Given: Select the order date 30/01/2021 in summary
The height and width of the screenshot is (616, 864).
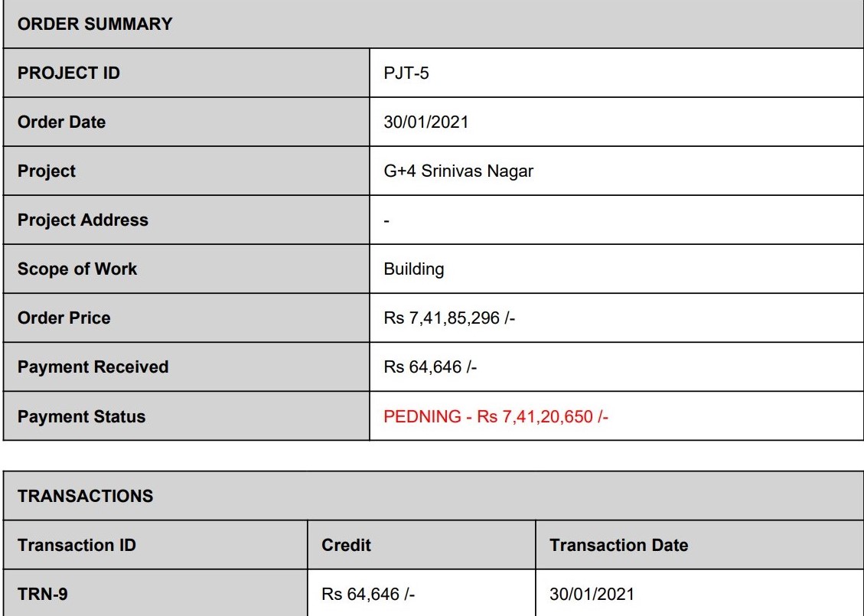Looking at the screenshot, I should click(426, 122).
